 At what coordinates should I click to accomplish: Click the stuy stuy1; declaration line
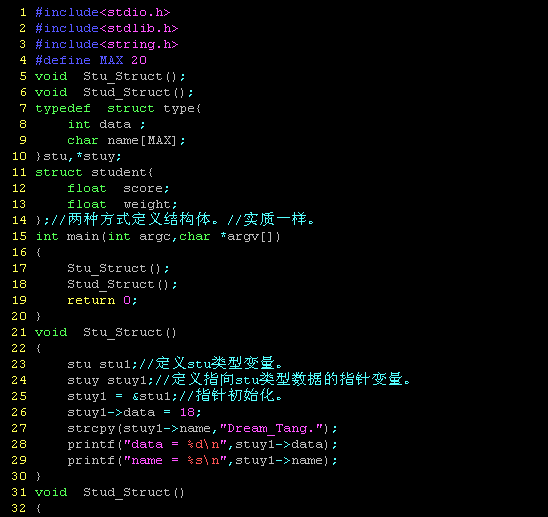239,380
